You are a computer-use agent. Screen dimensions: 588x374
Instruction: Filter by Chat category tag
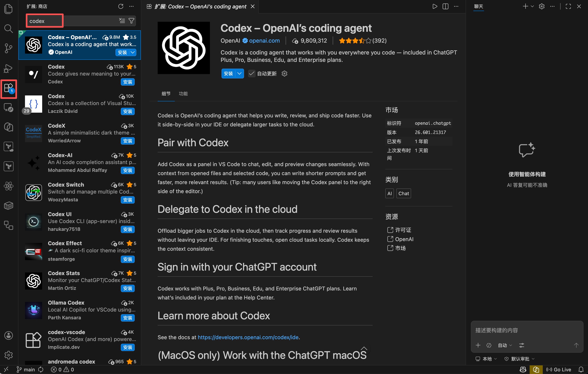(x=403, y=193)
